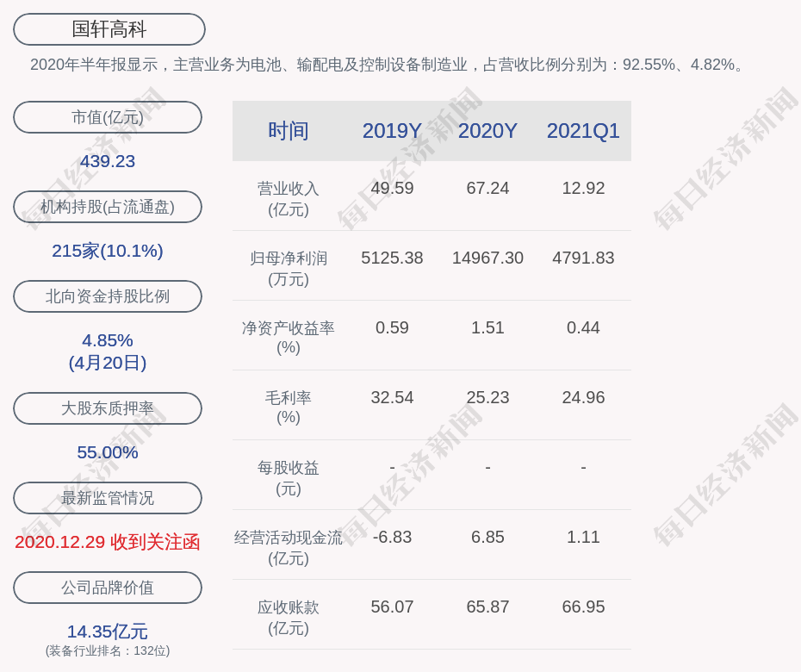The image size is (801, 672).
Task: Click the receivables cell 56.07
Action: pos(392,607)
